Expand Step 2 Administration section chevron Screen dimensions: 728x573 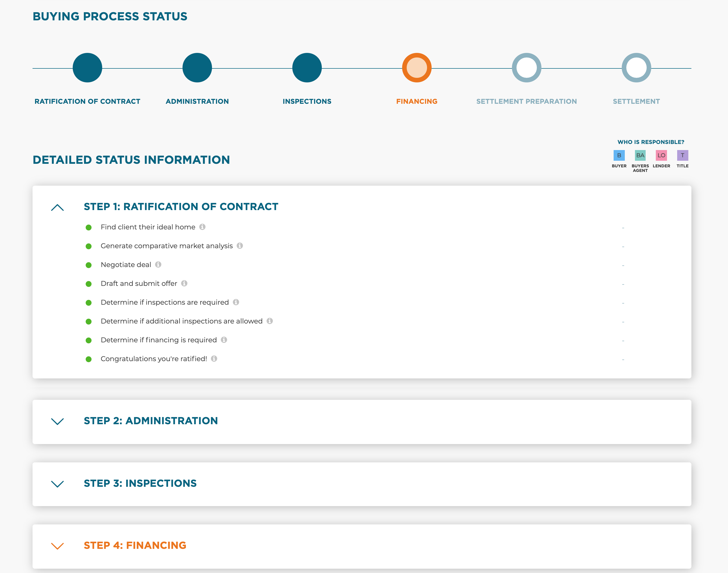pos(57,421)
